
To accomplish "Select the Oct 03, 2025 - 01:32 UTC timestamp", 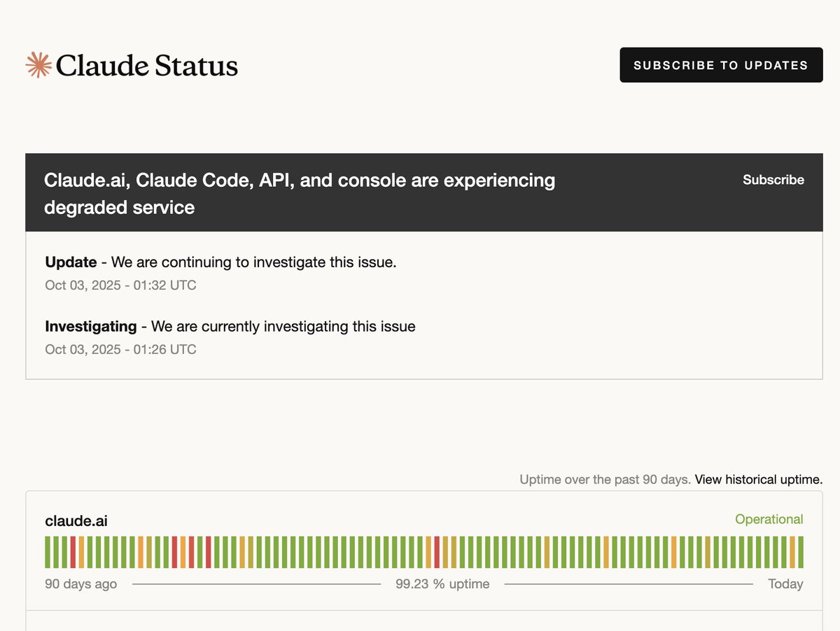I will pos(120,285).
